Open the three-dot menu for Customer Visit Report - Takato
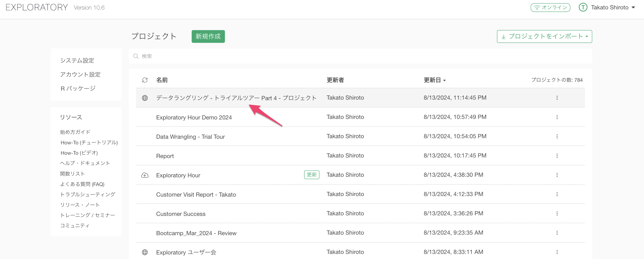 coord(557,194)
